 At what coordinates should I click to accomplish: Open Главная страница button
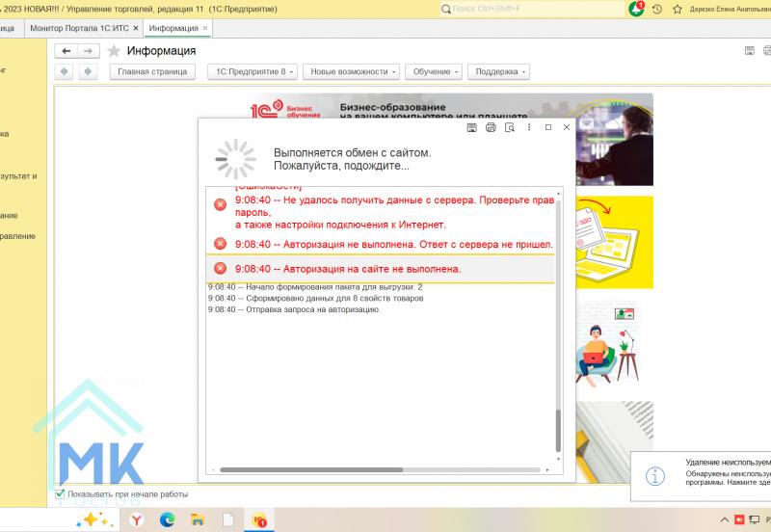(152, 71)
